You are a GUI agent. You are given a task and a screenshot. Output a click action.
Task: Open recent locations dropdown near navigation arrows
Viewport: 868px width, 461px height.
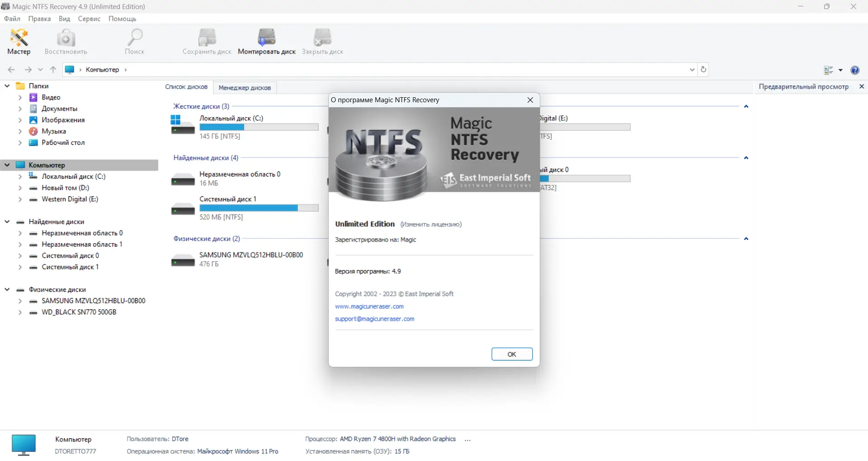[41, 70]
